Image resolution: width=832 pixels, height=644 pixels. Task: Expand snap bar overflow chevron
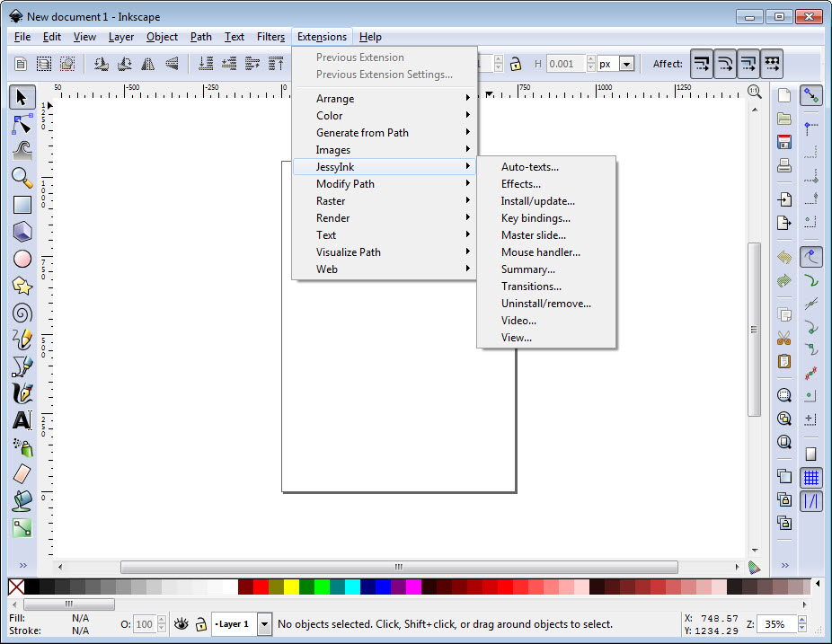[784, 566]
